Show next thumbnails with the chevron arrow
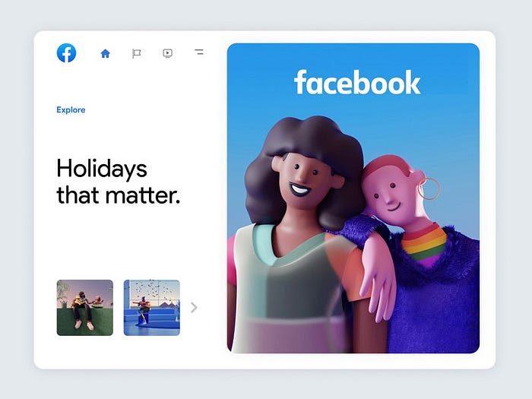 click(194, 307)
